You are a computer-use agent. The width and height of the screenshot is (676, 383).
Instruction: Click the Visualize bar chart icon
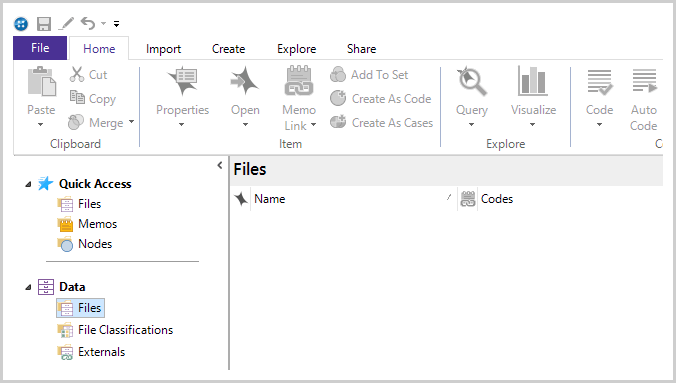pos(533,81)
